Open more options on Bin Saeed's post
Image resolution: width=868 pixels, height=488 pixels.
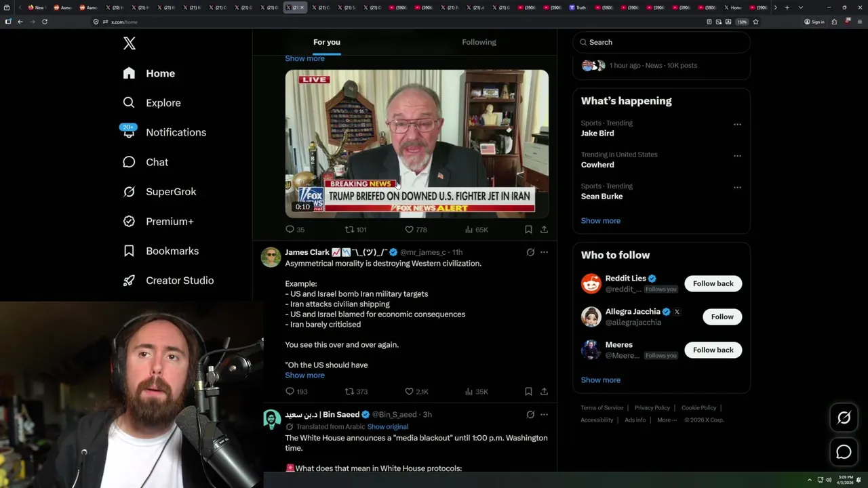pyautogui.click(x=544, y=414)
